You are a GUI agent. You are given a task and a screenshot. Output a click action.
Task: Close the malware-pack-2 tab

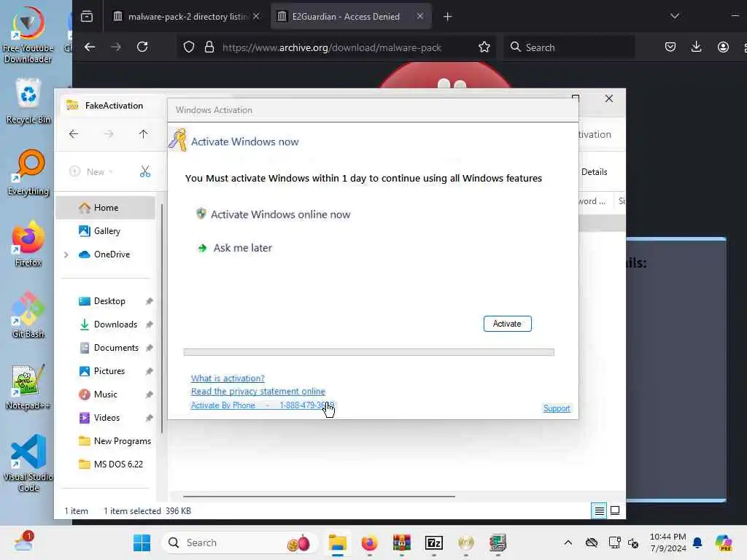[256, 16]
